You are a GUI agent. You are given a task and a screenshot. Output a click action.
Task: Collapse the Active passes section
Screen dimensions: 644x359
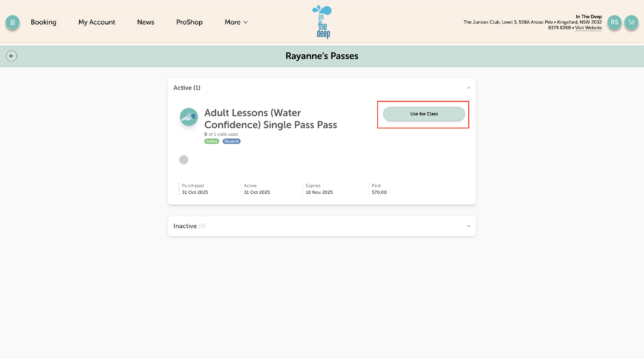click(x=468, y=88)
